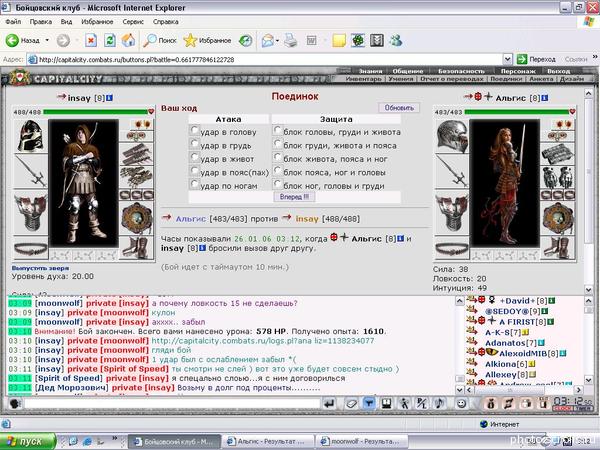Select блок пояса, ног и головы
The height and width of the screenshot is (450, 600).
277,171
